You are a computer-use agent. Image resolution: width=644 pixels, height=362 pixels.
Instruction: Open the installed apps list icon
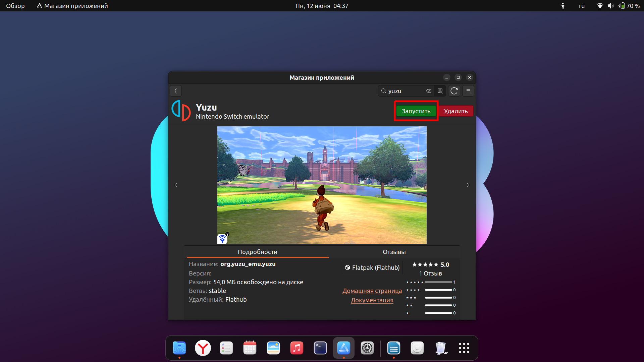pos(440,91)
